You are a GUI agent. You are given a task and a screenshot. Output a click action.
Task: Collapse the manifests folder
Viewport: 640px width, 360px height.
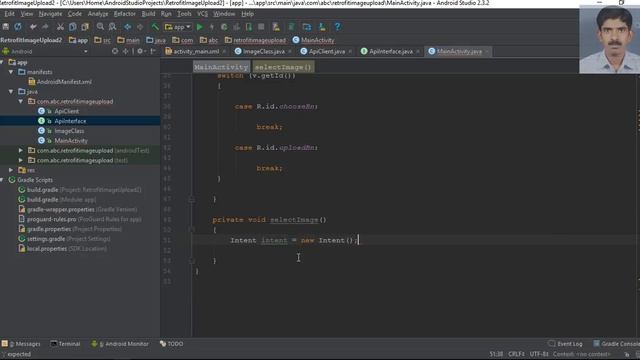click(x=11, y=72)
